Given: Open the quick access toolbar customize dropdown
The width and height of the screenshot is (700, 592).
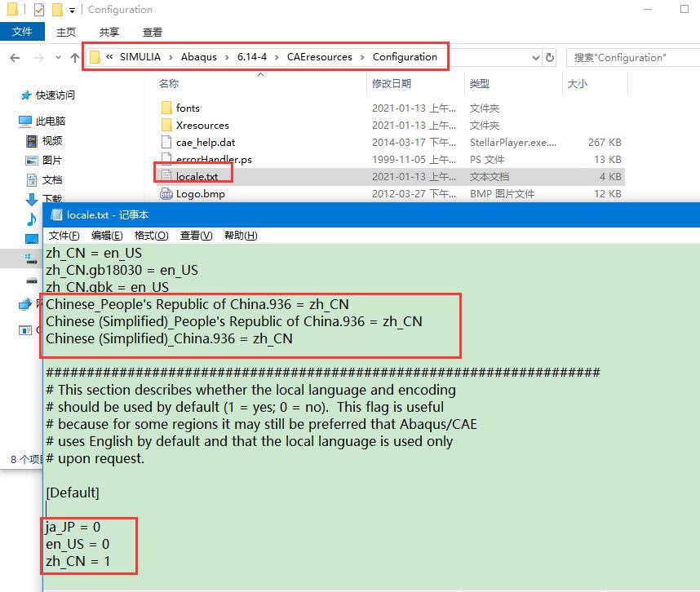Looking at the screenshot, I should [73, 10].
